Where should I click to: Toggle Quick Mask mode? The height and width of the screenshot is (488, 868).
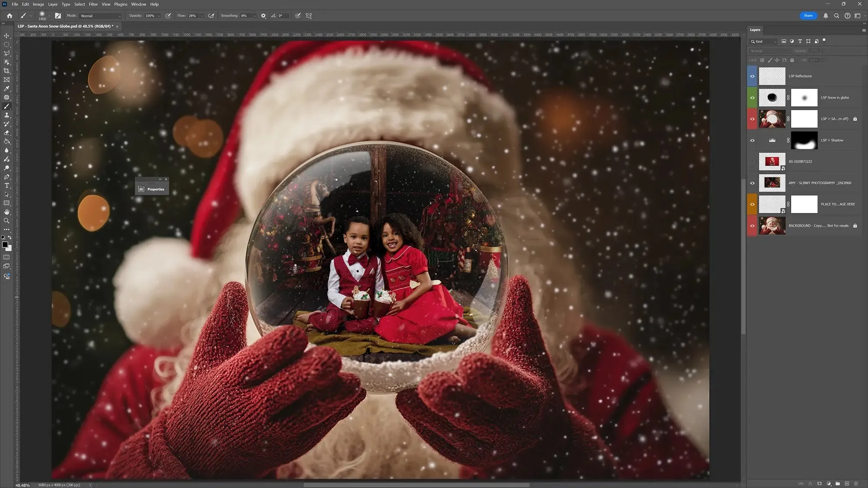pyautogui.click(x=7, y=257)
